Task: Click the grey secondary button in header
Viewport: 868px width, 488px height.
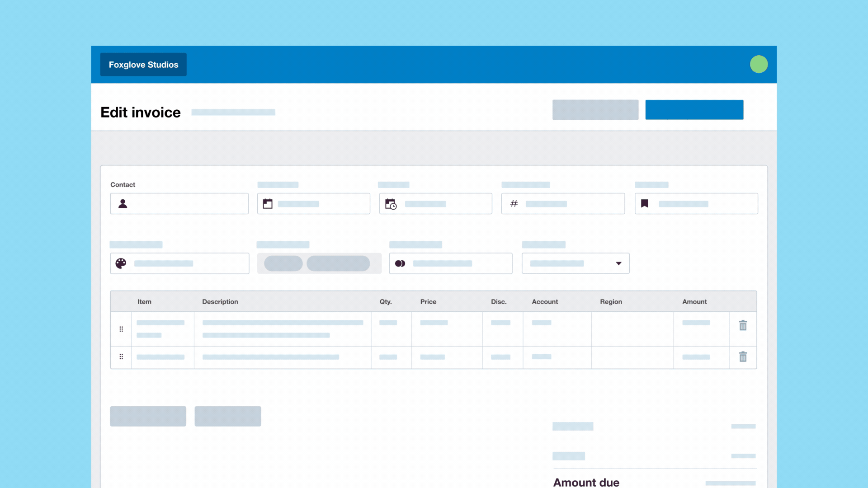Action: [x=595, y=110]
